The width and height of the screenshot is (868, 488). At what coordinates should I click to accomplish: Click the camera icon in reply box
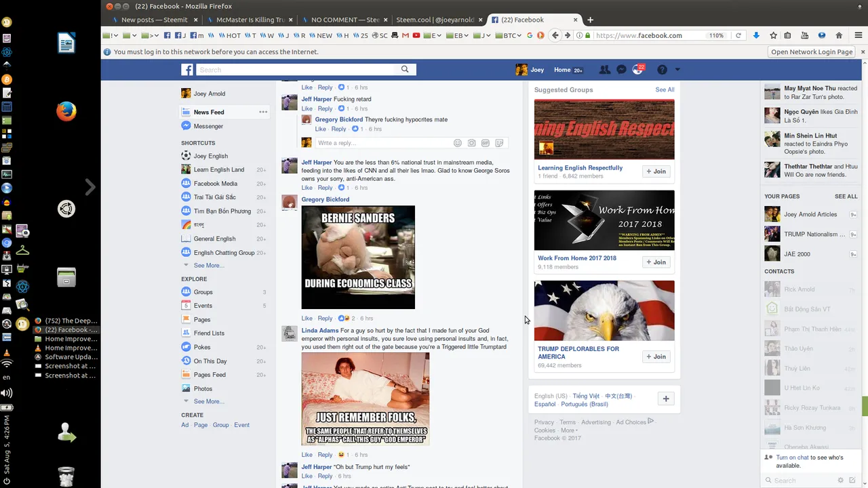tap(472, 143)
